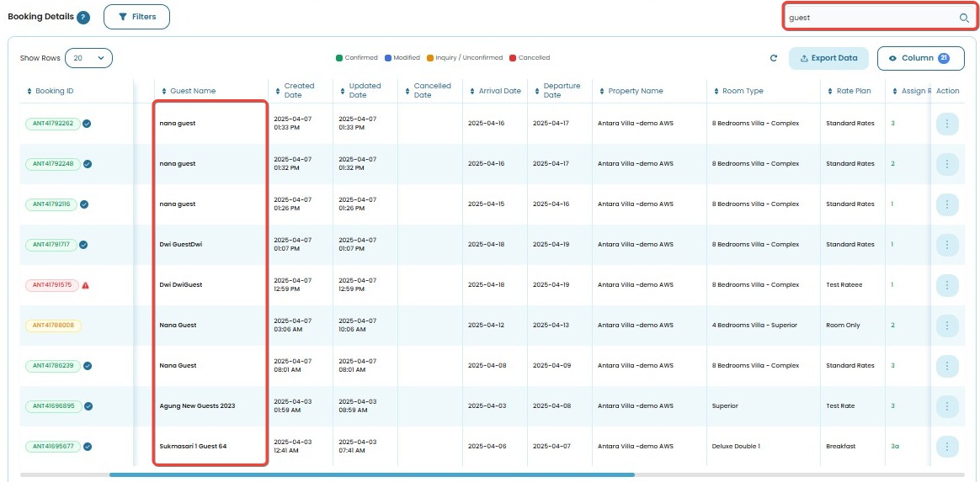This screenshot has height=482, width=980.
Task: Open booking ANT41791717
Action: point(51,245)
